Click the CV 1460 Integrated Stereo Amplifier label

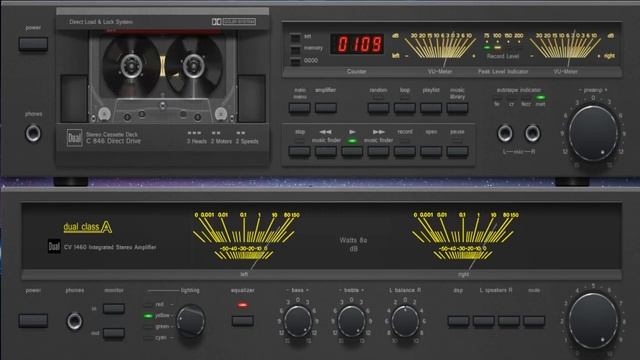click(x=110, y=247)
